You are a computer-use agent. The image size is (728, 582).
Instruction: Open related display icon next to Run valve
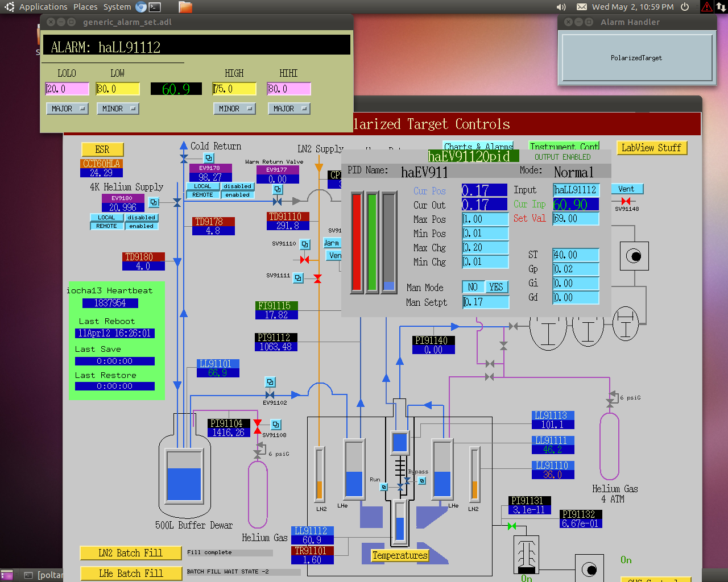pyautogui.click(x=384, y=487)
